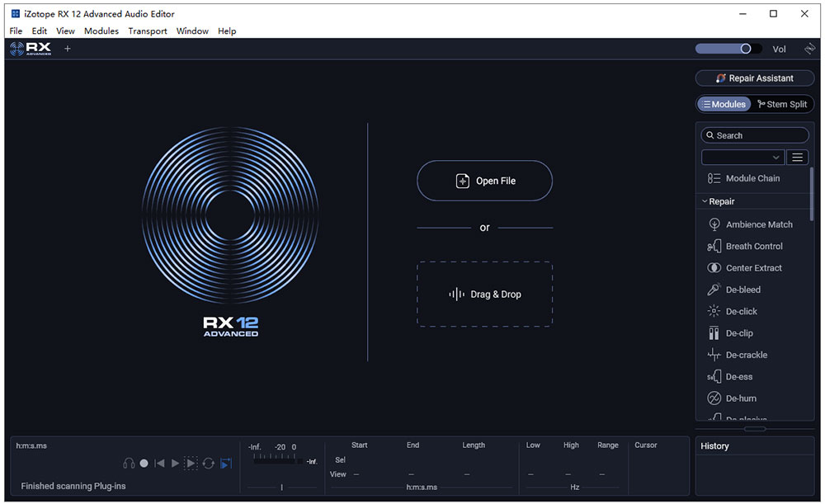Open the View menu

[65, 31]
